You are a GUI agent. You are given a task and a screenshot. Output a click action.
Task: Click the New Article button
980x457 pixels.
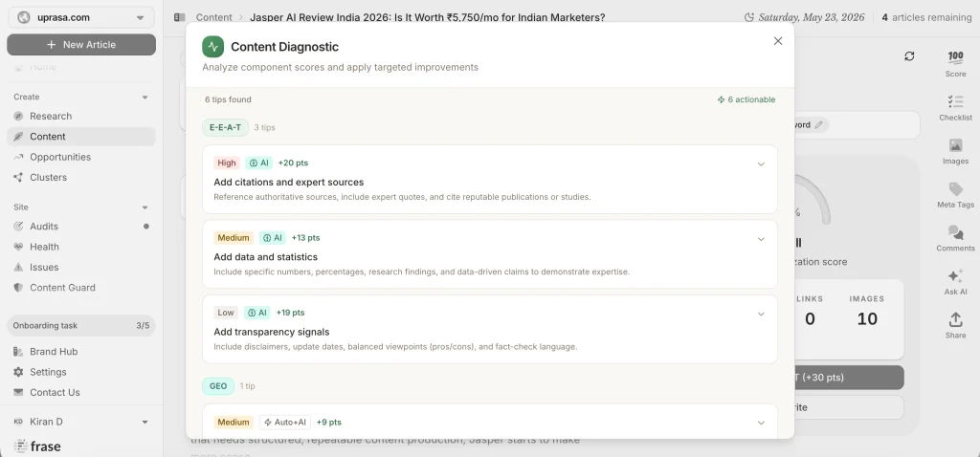coord(81,44)
